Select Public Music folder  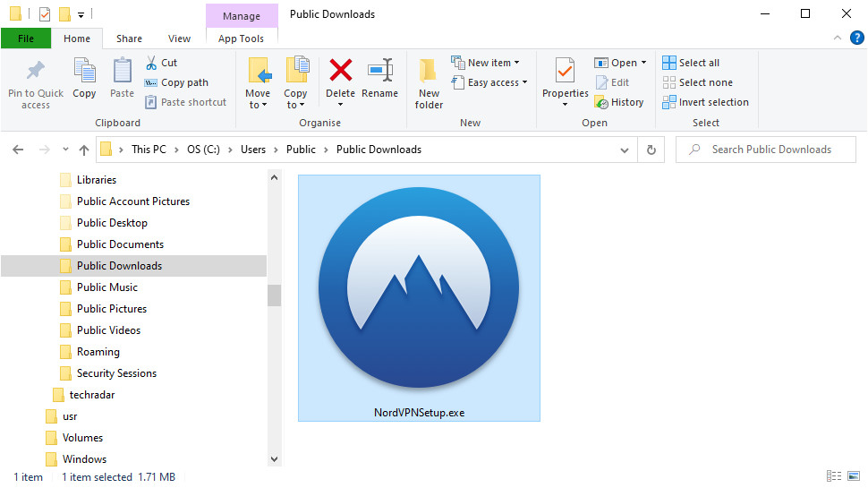pos(106,287)
